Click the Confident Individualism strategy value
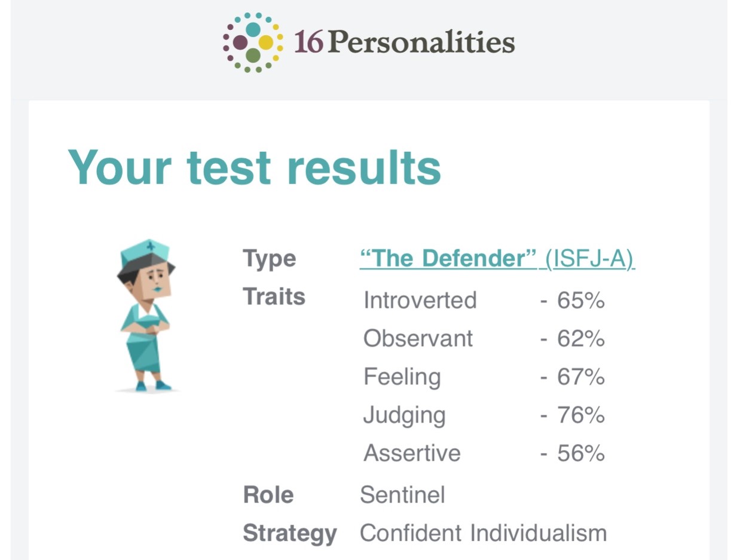Image resolution: width=746 pixels, height=560 pixels. pos(484,533)
